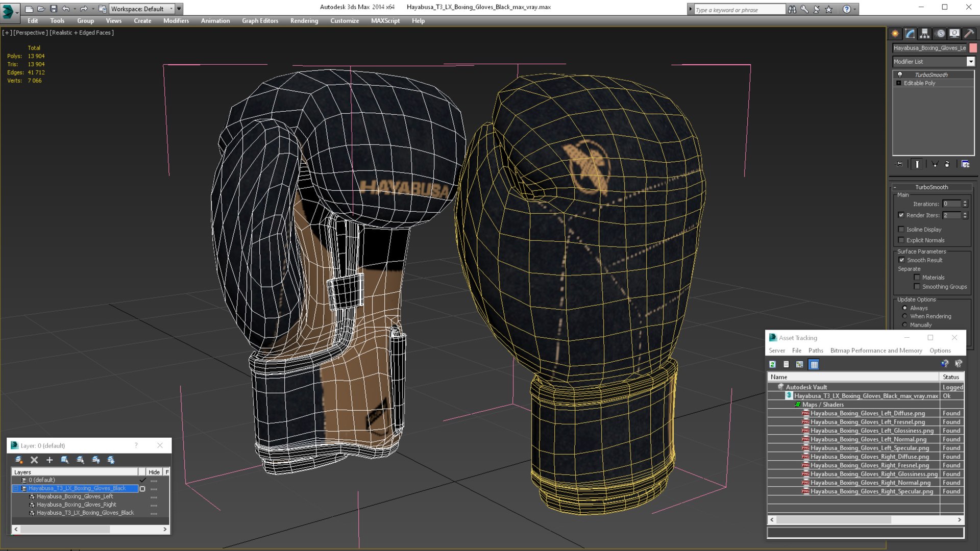
Task: Click Make Unique icon under modifier stack
Action: 935,164
